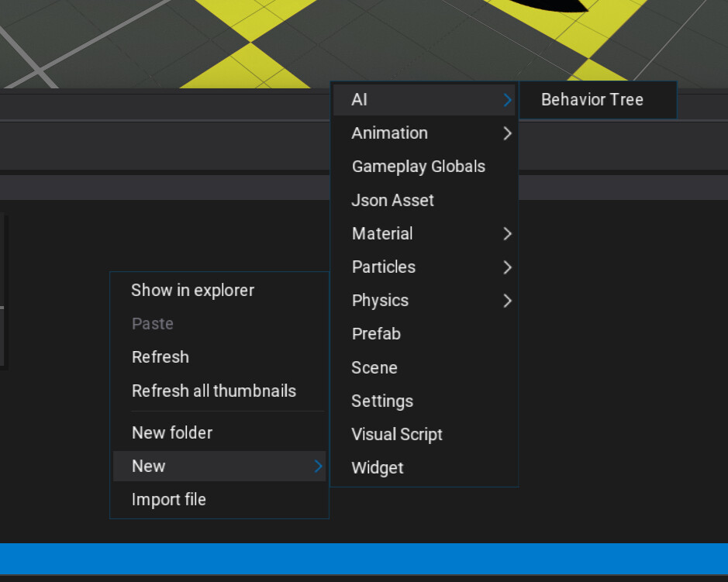This screenshot has height=582, width=728.
Task: Click Show in explorer
Action: pyautogui.click(x=193, y=291)
